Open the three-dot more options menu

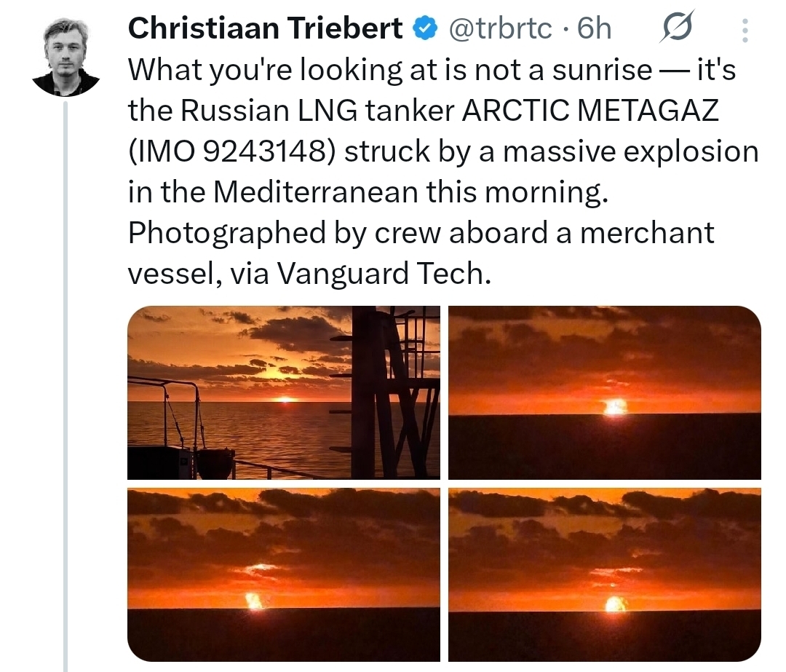point(744,30)
